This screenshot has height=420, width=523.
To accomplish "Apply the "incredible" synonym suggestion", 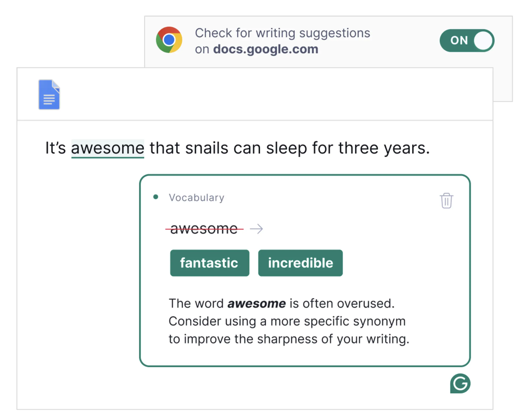I will coord(300,263).
